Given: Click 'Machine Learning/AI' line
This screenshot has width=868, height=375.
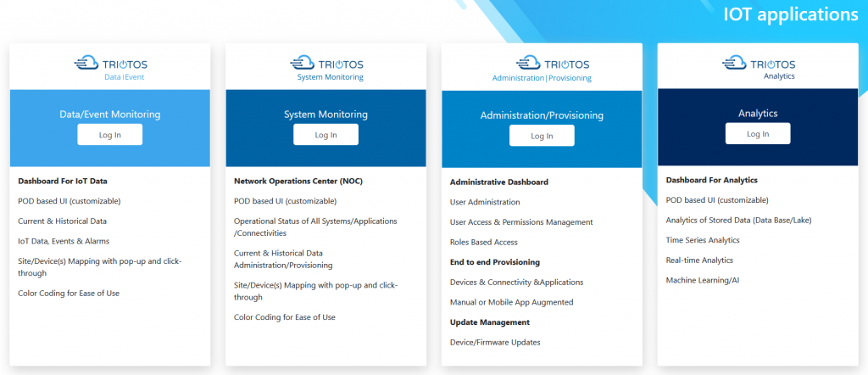Looking at the screenshot, I should 703,280.
